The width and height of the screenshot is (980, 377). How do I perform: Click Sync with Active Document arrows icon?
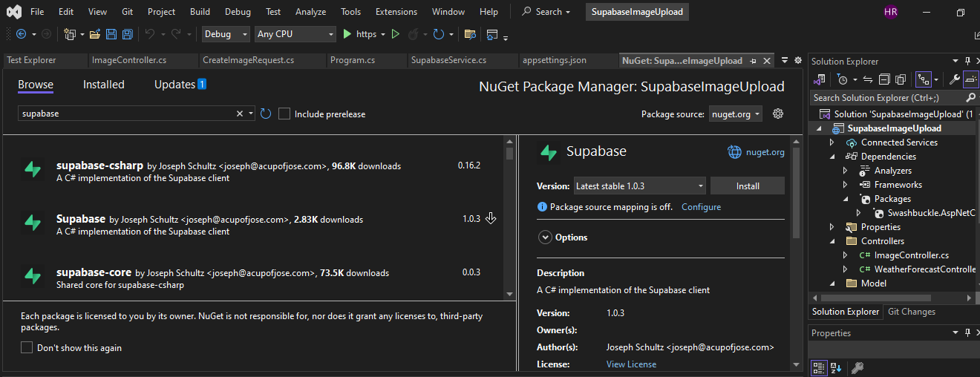pyautogui.click(x=869, y=79)
